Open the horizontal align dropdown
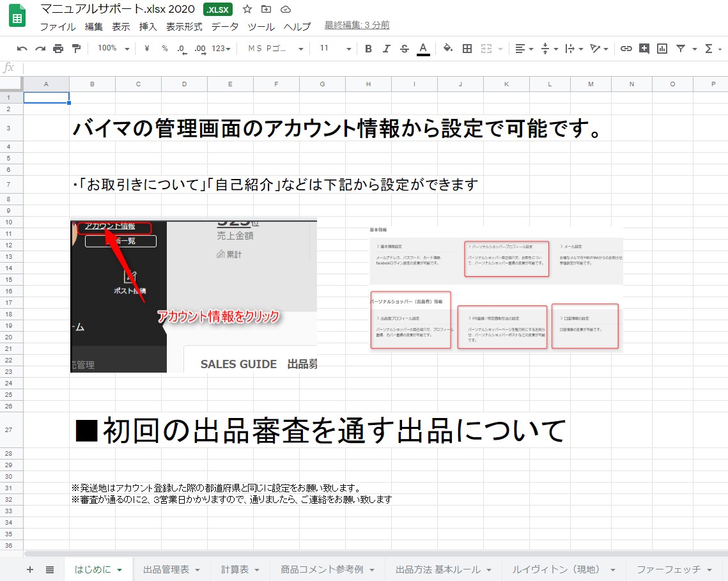This screenshot has height=581, width=728. [524, 49]
